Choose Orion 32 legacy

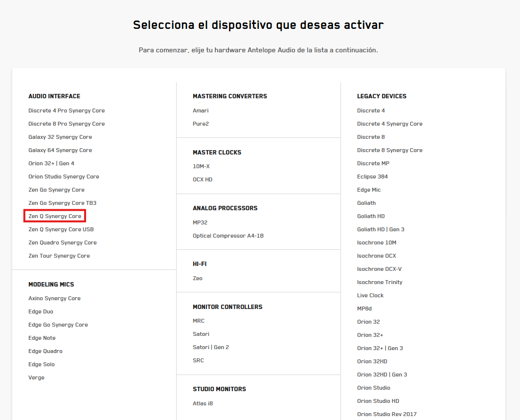point(368,322)
